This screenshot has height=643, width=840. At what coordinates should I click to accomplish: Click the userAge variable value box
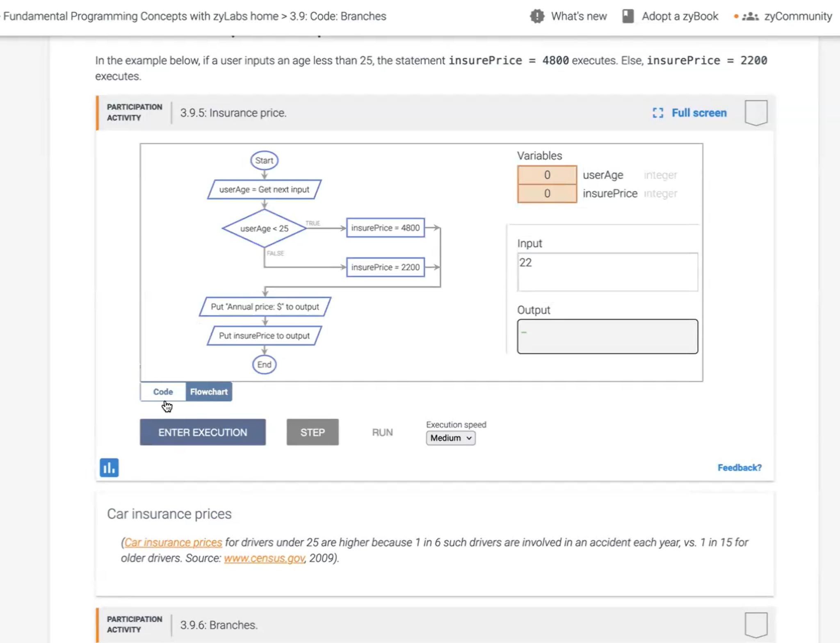coord(547,175)
